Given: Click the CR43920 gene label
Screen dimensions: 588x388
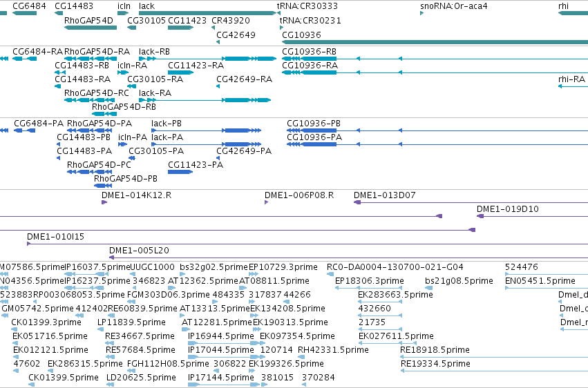Looking at the screenshot, I should pyautogui.click(x=231, y=20).
